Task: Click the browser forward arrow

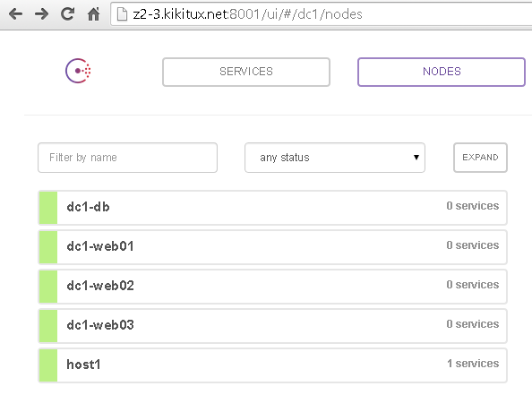Action: pyautogui.click(x=42, y=14)
